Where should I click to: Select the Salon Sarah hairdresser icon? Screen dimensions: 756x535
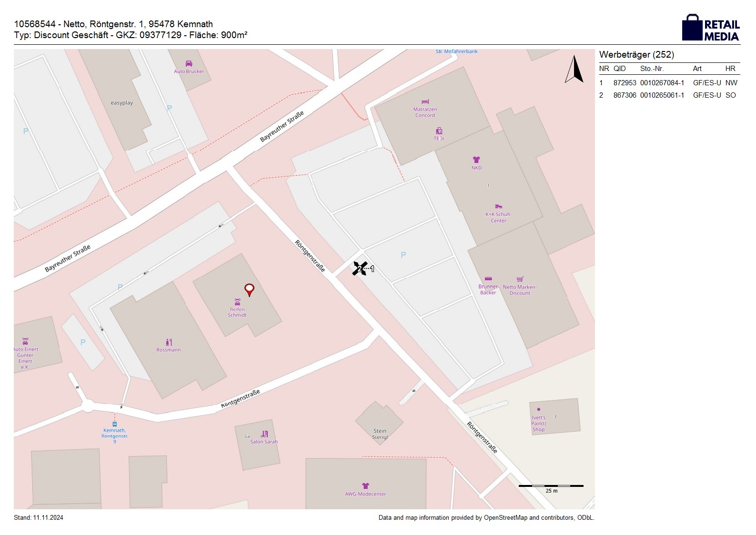point(264,434)
